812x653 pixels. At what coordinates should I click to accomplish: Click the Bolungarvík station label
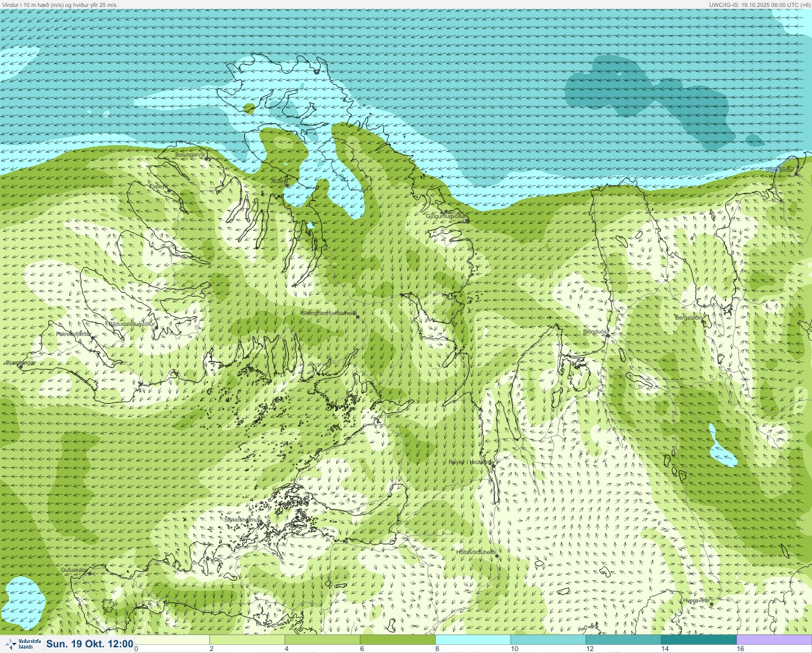tap(190, 154)
